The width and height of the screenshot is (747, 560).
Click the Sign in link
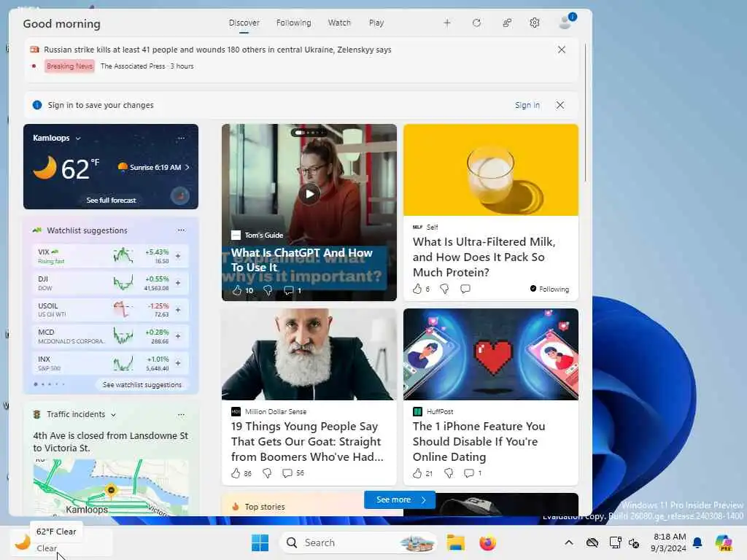coord(527,105)
